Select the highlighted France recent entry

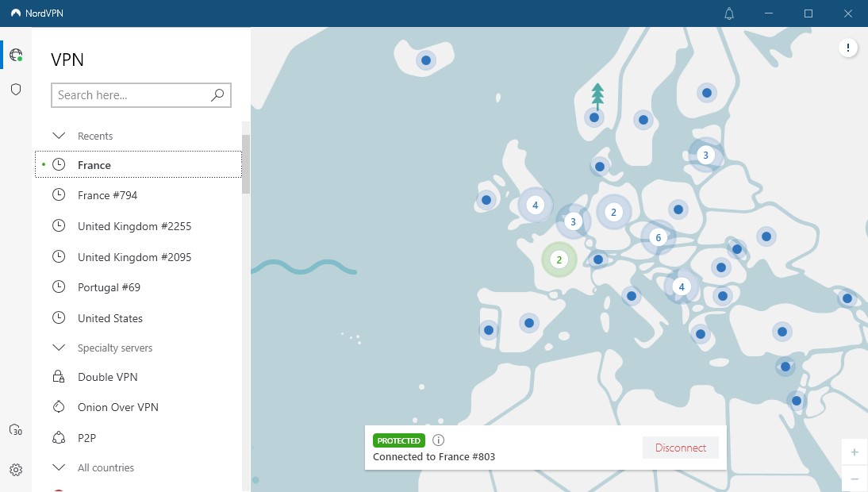point(138,164)
